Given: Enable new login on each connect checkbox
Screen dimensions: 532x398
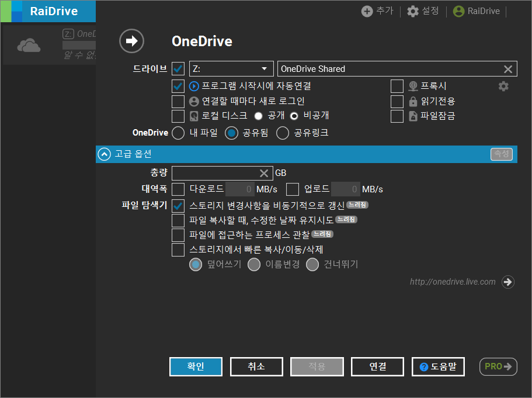Looking at the screenshot, I should (178, 101).
